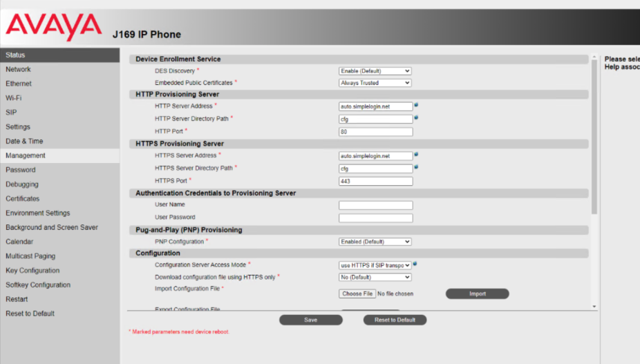
Task: Open Calendar in the sidebar
Action: 60,242
